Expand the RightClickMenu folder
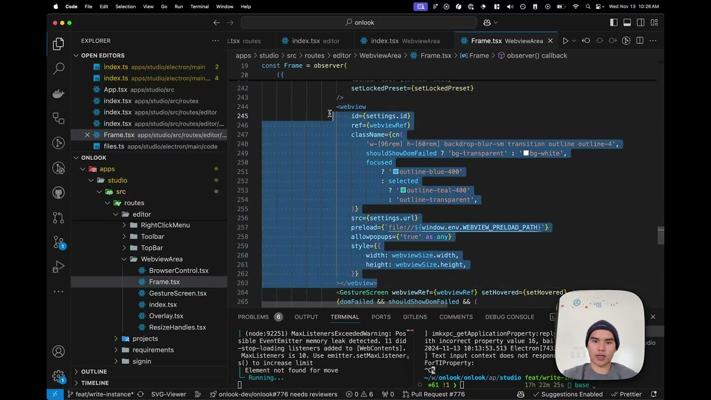Screen dimensions: 711x400 coord(165,225)
